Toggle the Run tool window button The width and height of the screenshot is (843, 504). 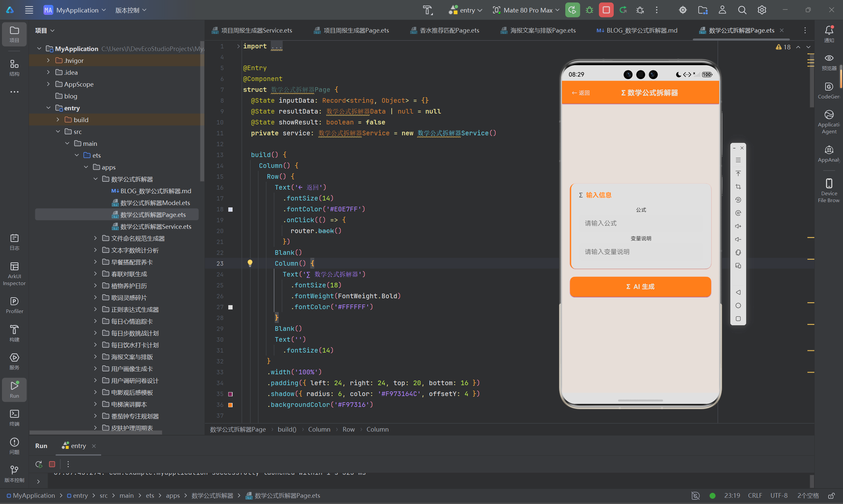(14, 389)
